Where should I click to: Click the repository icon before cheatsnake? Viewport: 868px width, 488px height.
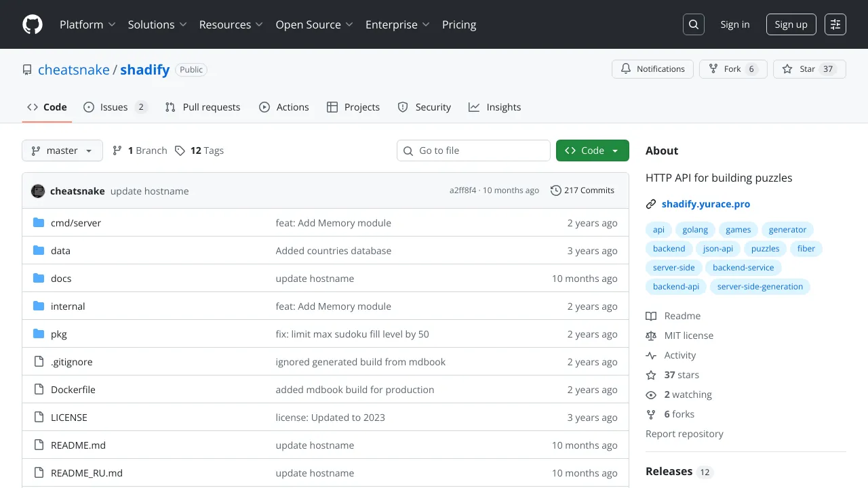tap(27, 70)
